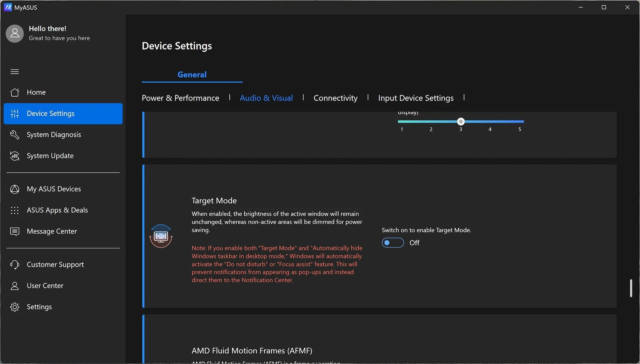Set slider to level 5 label
Viewport: 640px width, 364px height.
(520, 129)
